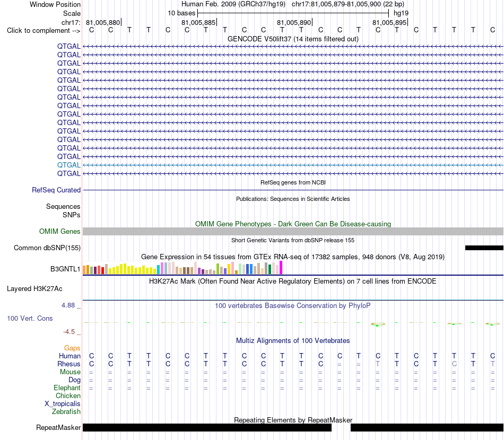Open 'Gene Expression in 54 tissues from GTEx' title

click(293, 257)
